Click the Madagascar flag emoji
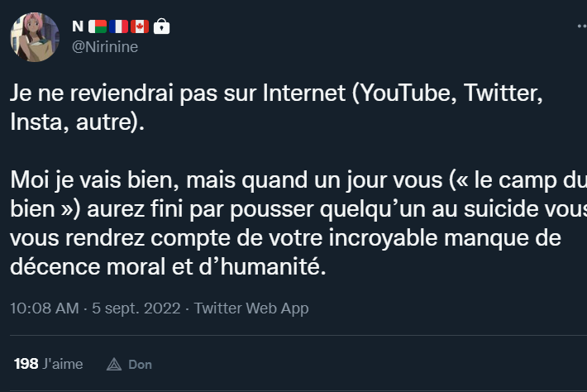This screenshot has height=392, width=587. click(x=96, y=27)
